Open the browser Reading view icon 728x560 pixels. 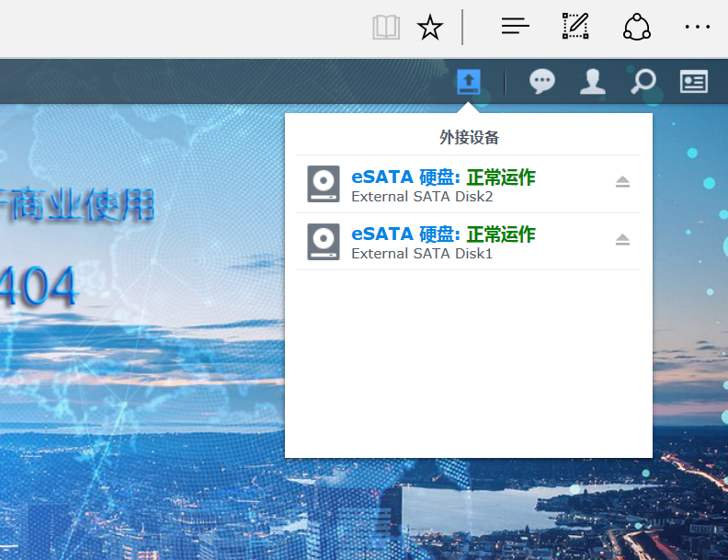pyautogui.click(x=386, y=28)
